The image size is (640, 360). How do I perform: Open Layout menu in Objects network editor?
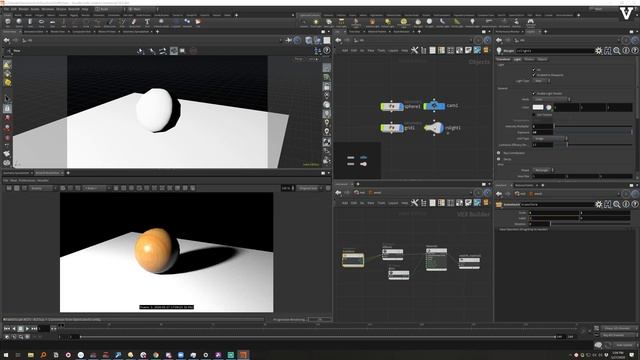click(393, 50)
